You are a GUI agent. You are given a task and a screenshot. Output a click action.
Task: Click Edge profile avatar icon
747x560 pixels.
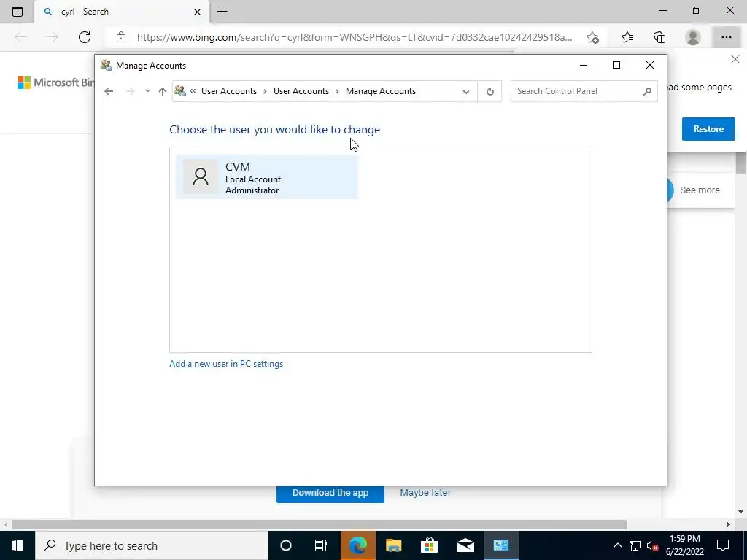693,37
